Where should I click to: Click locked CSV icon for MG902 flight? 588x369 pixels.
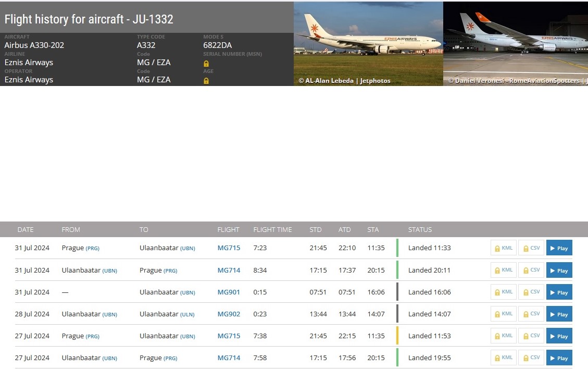tap(531, 314)
